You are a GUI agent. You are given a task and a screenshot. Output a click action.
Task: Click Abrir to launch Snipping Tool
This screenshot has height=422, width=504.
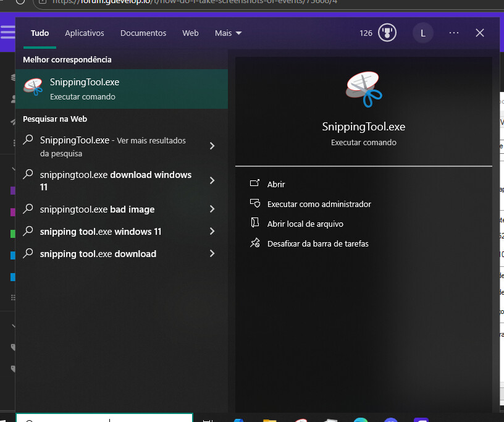(276, 184)
